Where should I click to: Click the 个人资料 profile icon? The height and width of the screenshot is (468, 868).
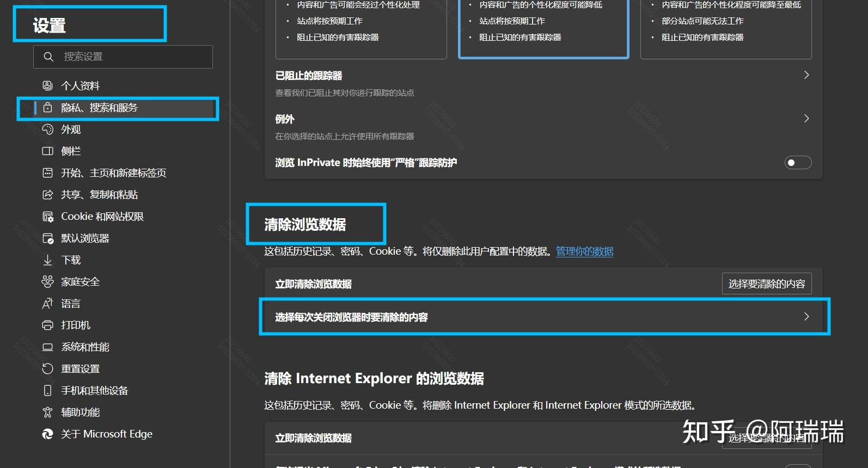point(48,85)
